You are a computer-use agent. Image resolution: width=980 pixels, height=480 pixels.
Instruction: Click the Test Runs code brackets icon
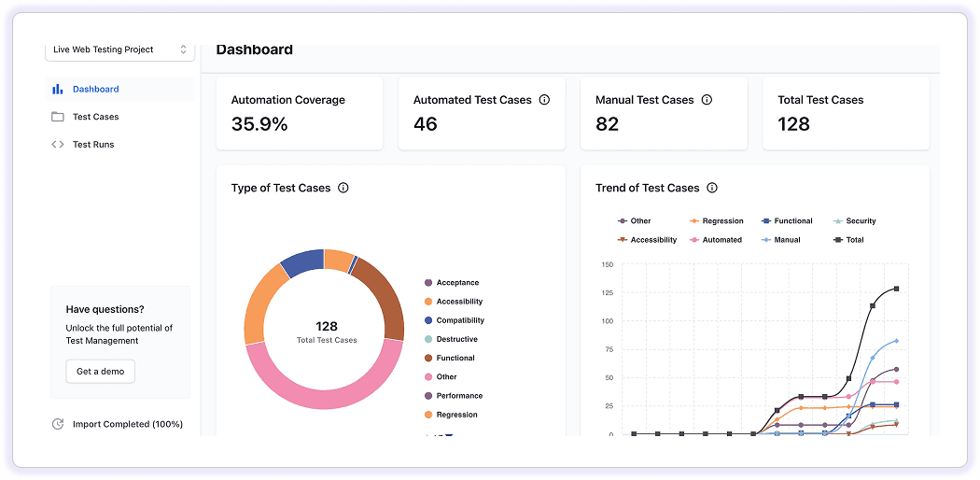[58, 145]
